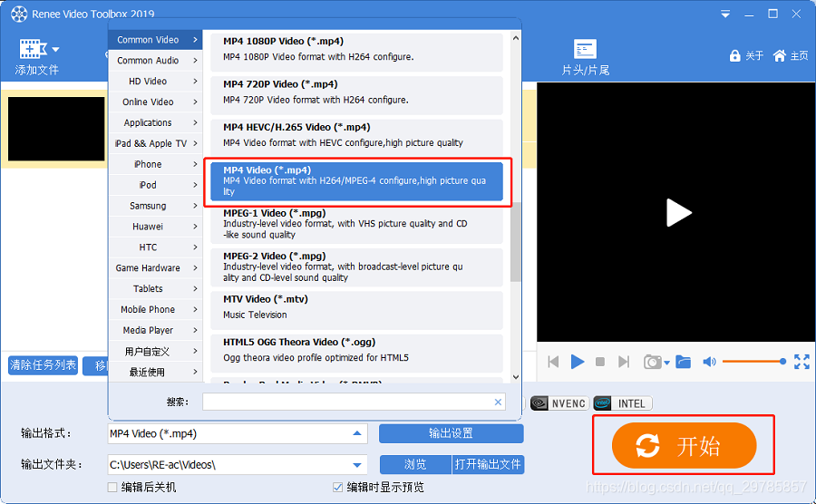This screenshot has height=504, width=816.
Task: Adjust the orange volume slider
Action: 753,362
